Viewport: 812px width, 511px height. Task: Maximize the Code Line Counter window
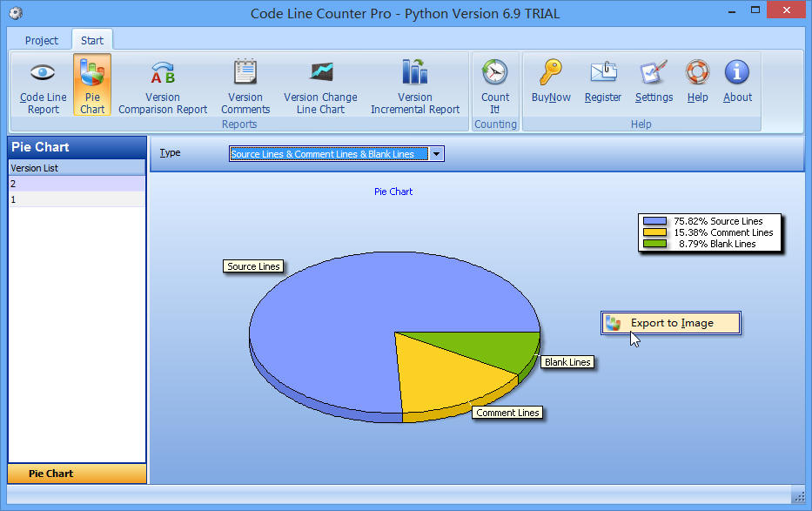pos(755,10)
